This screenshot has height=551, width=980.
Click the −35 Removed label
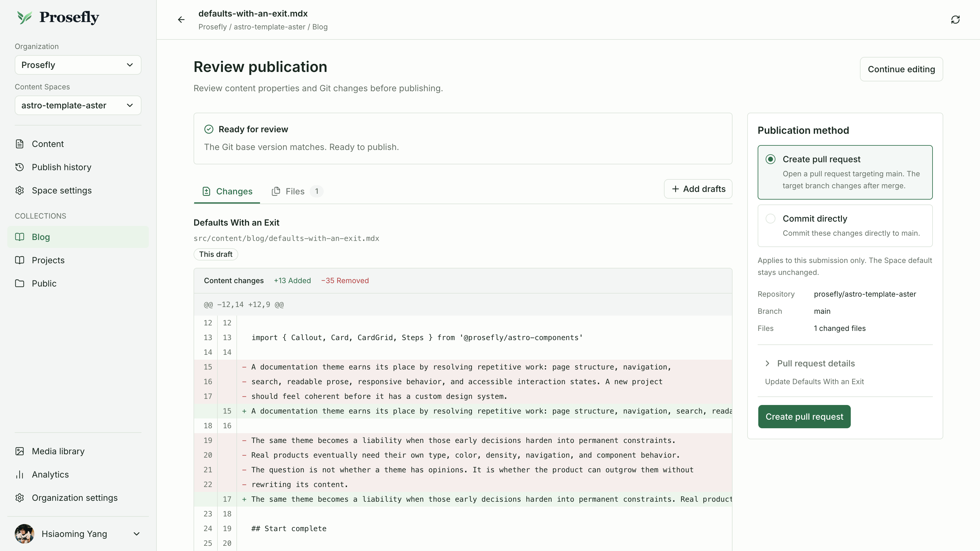point(345,281)
